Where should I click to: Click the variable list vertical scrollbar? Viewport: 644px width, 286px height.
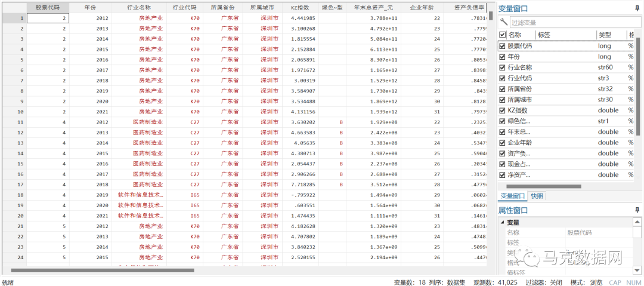[638, 87]
